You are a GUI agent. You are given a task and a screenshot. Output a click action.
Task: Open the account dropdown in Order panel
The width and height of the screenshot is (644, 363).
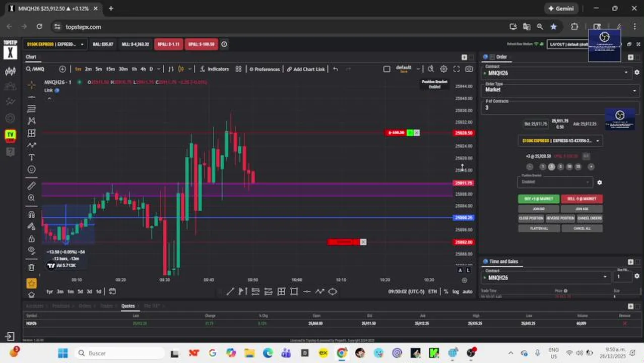pyautogui.click(x=561, y=141)
